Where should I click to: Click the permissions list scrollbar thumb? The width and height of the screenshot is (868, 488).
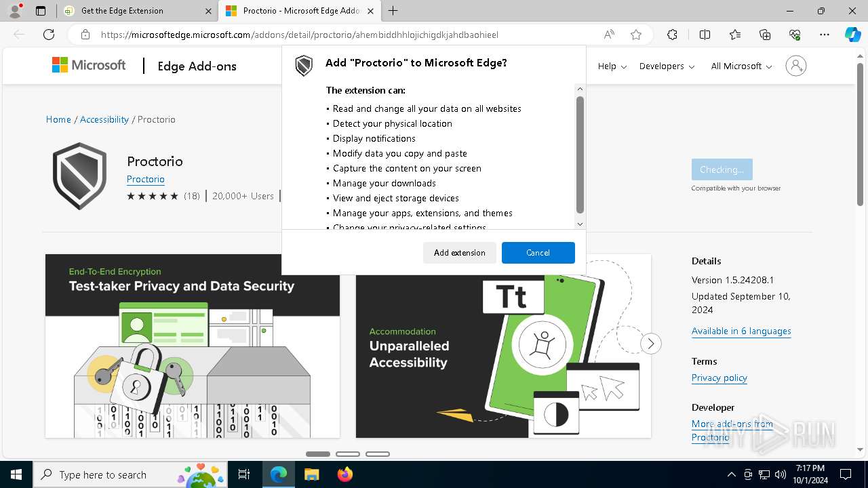click(x=580, y=155)
